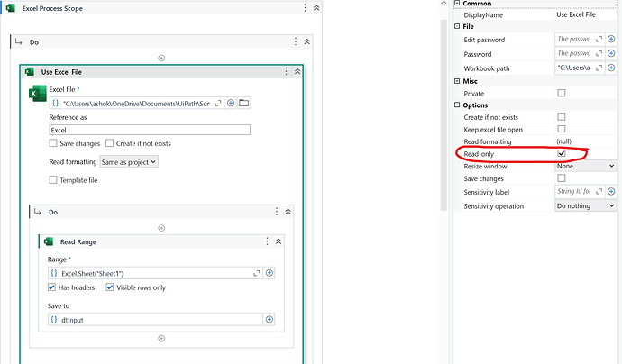Viewport: 622px width, 364px height.
Task: Toggle the Private checkbox
Action: coord(562,93)
